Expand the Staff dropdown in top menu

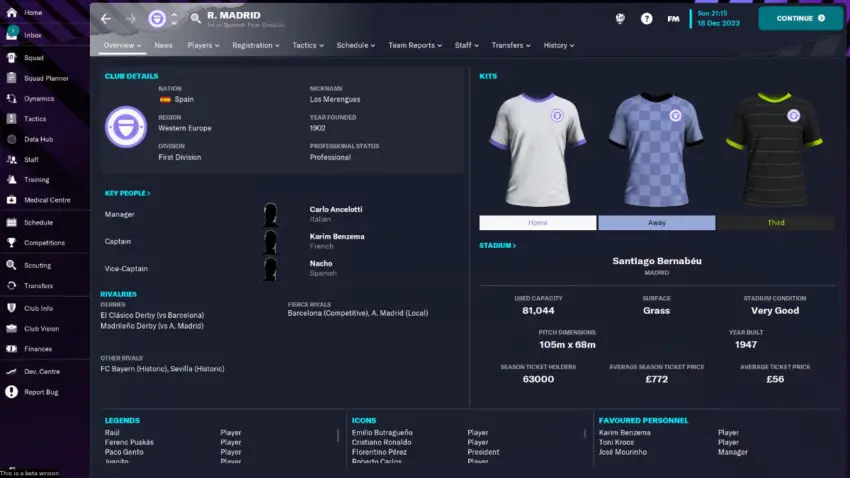click(x=466, y=46)
